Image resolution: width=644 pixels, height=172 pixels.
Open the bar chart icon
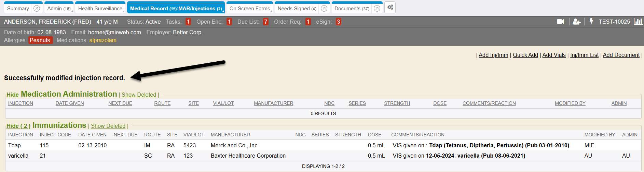point(638,22)
